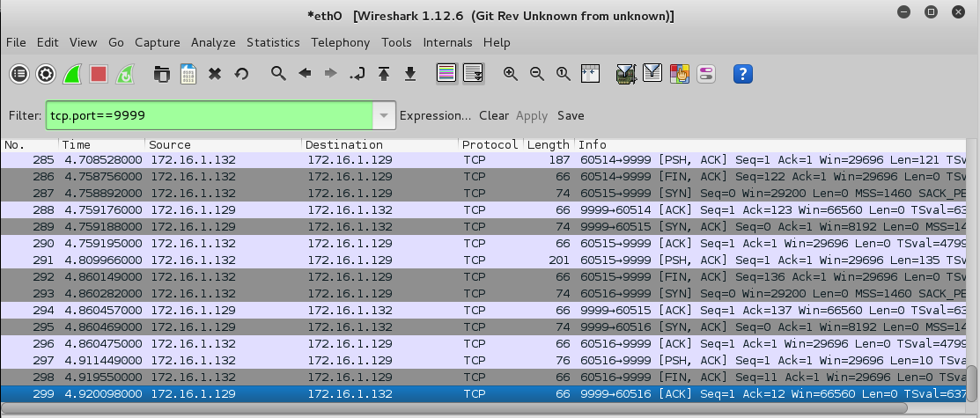Screen dimensions: 980x418
Task: Open preferences toggle icon
Action: [705, 74]
